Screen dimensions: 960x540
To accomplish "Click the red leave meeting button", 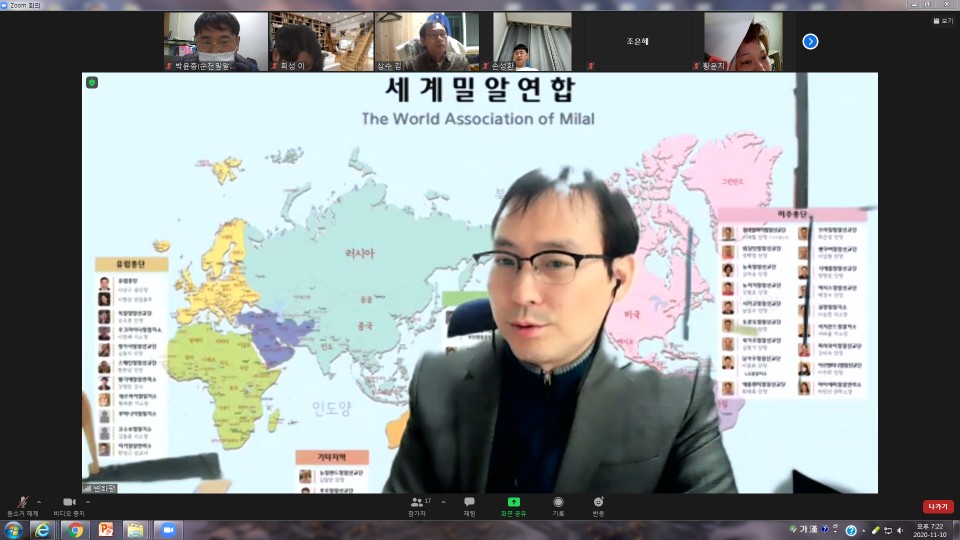I will click(938, 506).
